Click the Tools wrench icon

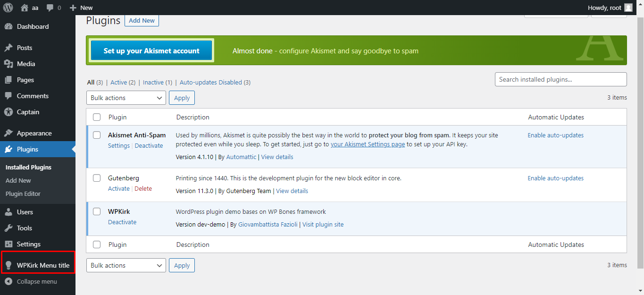(8, 228)
